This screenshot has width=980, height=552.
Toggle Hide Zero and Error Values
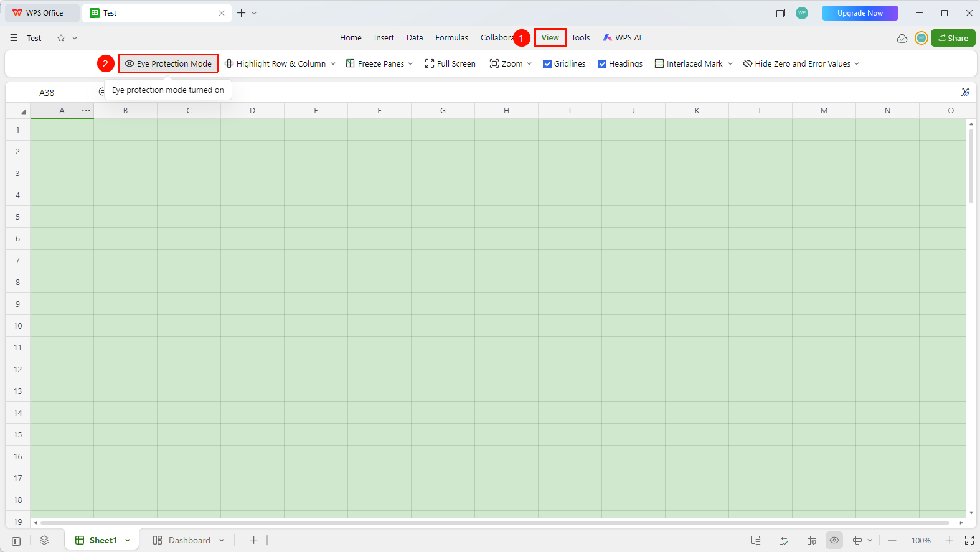796,63
